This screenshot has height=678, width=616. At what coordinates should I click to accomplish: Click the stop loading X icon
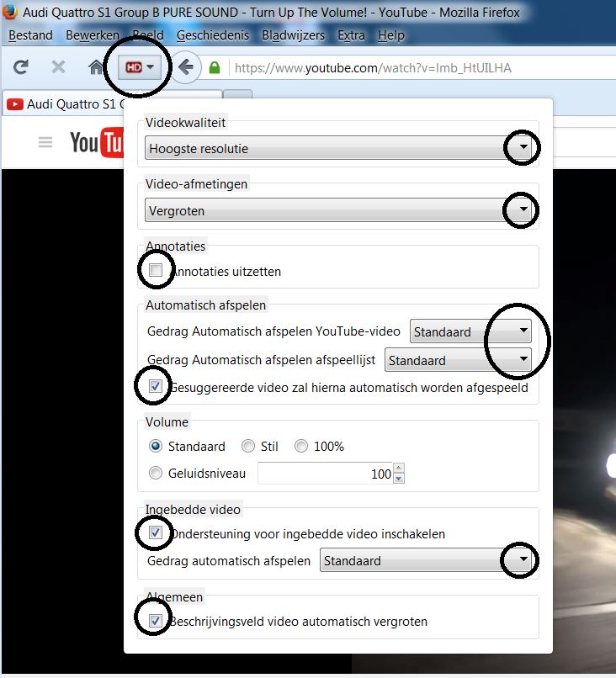pos(58,67)
